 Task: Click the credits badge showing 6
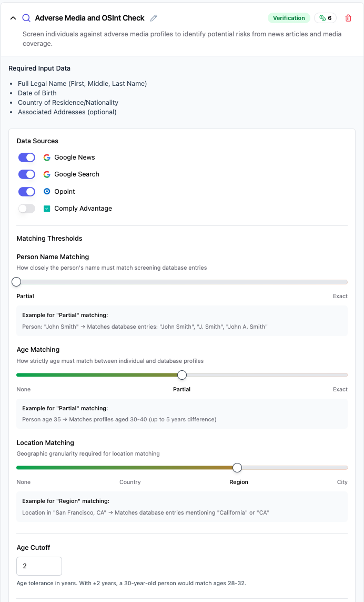tap(325, 18)
